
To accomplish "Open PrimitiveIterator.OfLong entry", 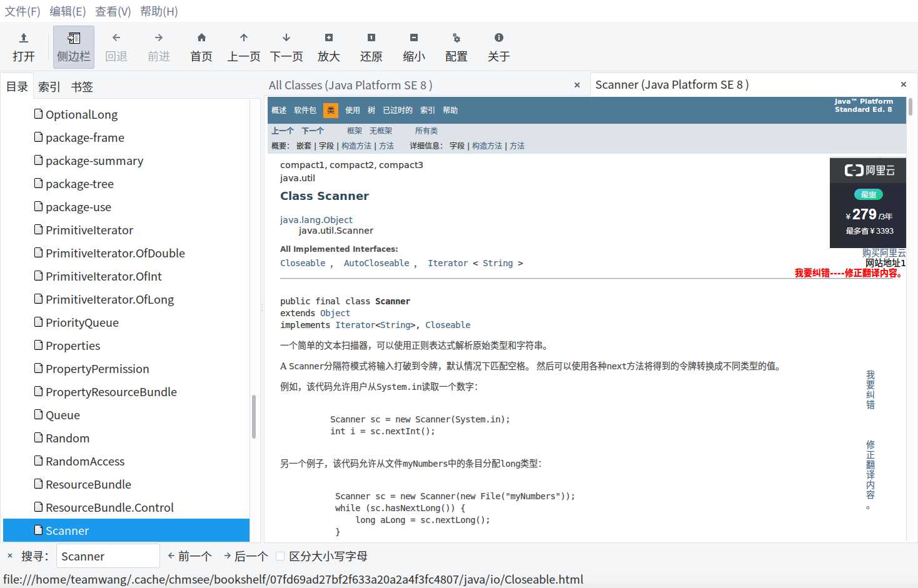I will click(109, 299).
